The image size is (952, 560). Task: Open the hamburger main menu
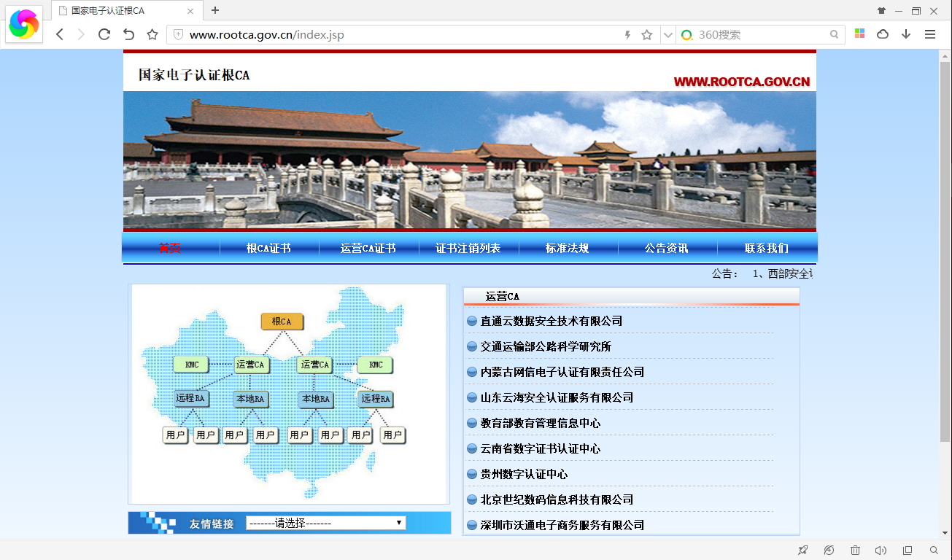pos(930,34)
